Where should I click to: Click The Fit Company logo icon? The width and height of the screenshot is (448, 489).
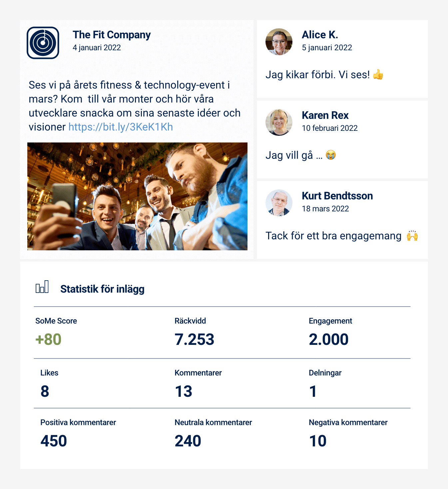coord(43,43)
